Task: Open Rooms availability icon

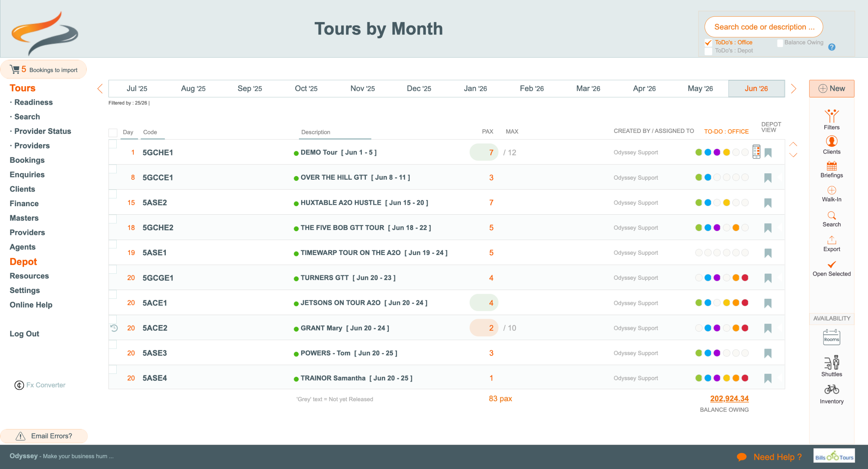Action: coord(831,337)
